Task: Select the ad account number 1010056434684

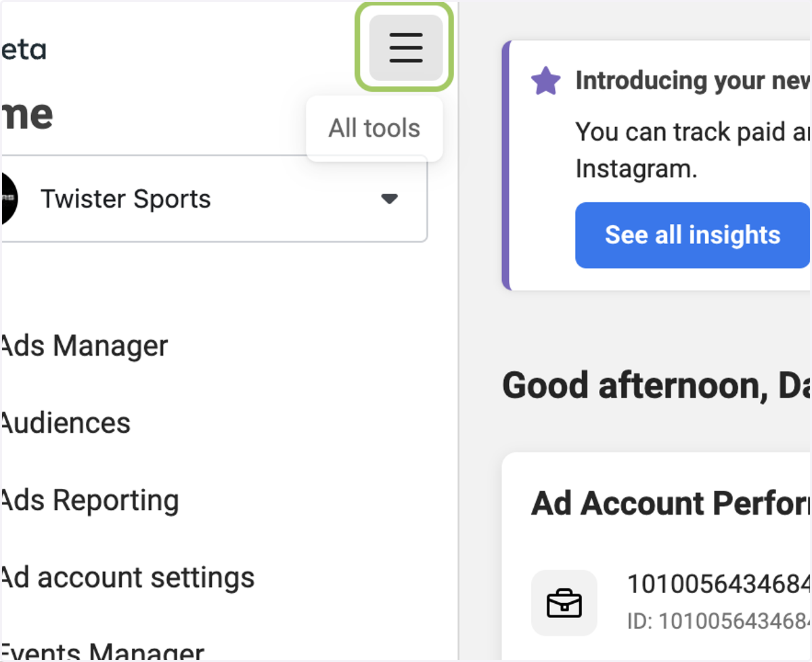Action: [x=719, y=584]
